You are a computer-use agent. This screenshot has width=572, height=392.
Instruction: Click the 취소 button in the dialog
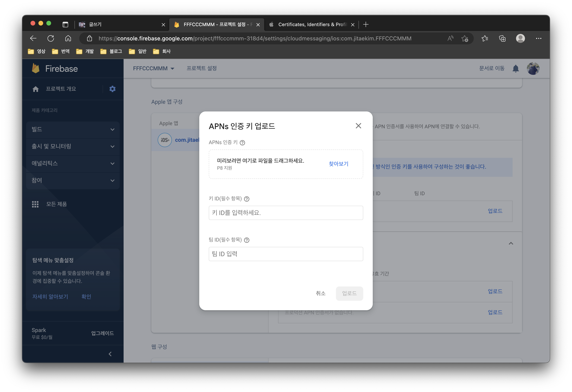point(320,293)
